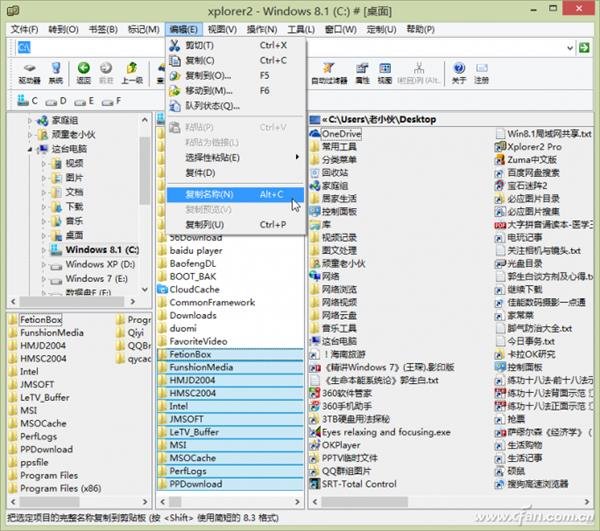This screenshot has height=531, width=600.
Task: Choose 剪切(T) from the Edit menu
Action: (235, 46)
